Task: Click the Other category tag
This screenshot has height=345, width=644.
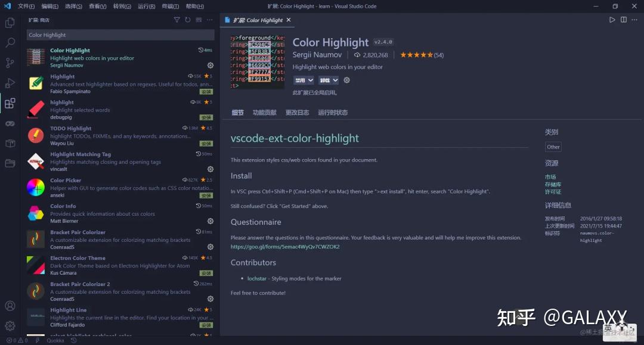Action: 553,147
